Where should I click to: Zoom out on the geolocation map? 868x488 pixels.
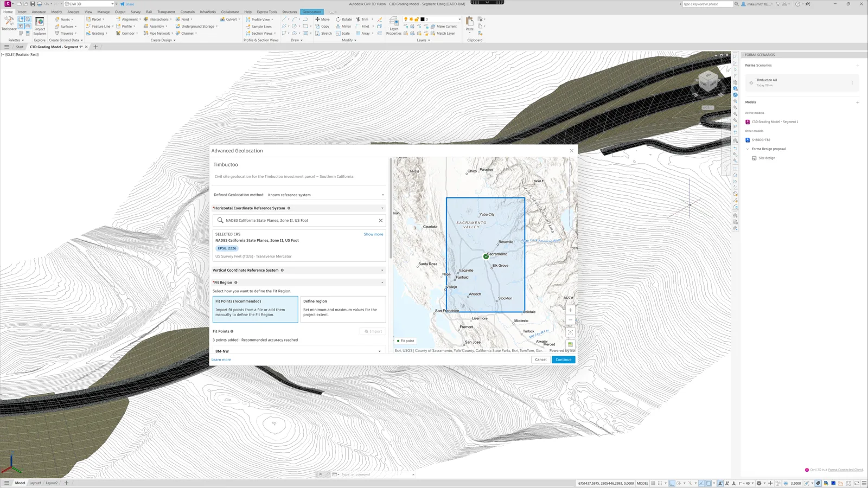coord(570,320)
